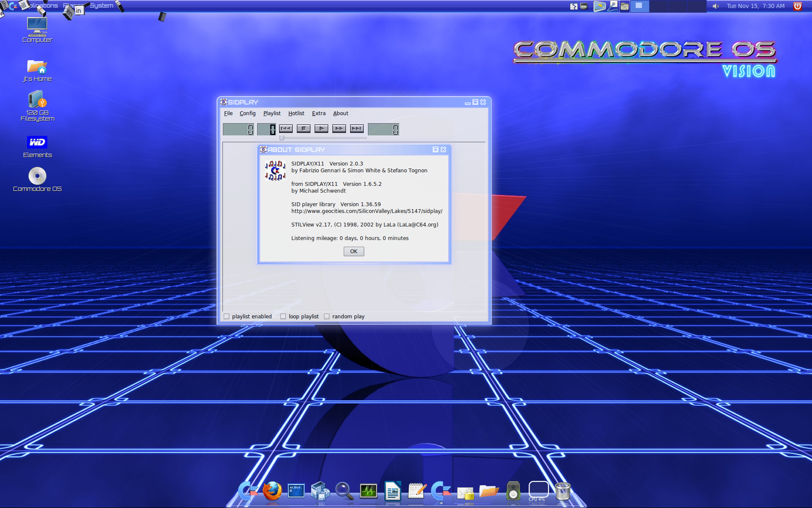Switch to the second workspace in the panel
Image resolution: width=812 pixels, height=508 pixels.
click(659, 6)
